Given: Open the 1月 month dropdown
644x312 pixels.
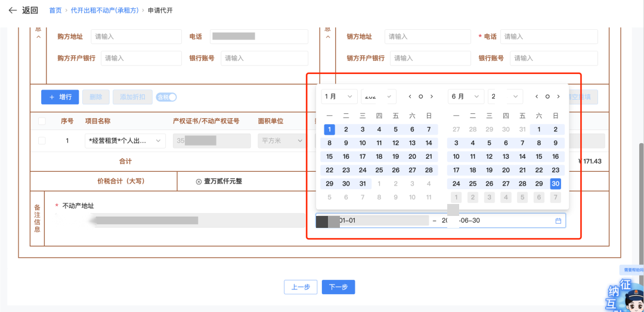Looking at the screenshot, I should pos(339,97).
